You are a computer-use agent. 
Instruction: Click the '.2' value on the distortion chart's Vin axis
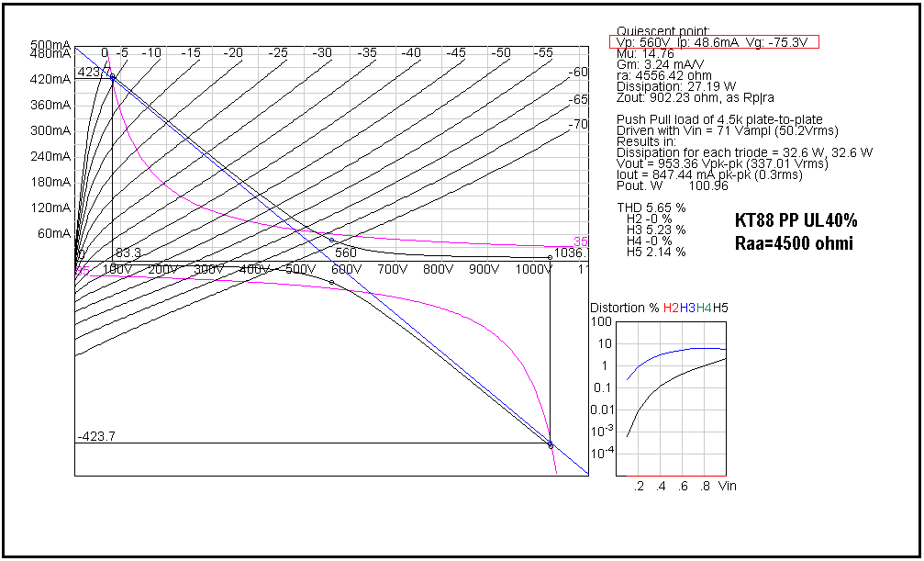[639, 487]
